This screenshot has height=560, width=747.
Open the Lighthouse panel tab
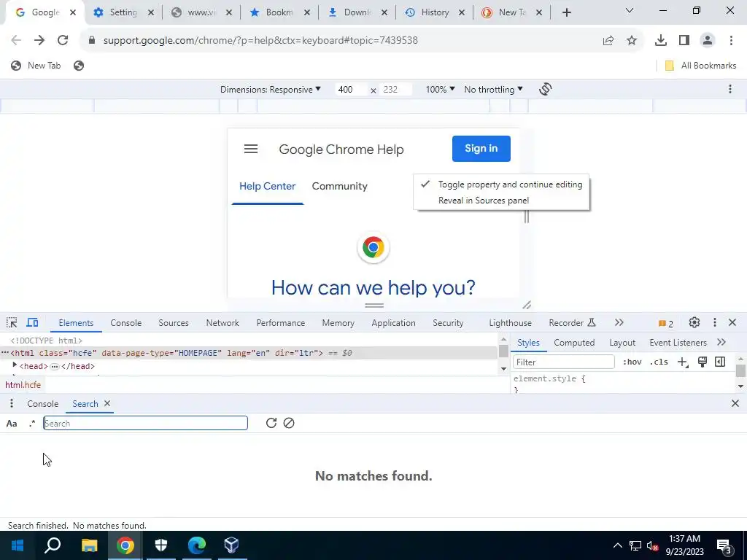point(510,323)
